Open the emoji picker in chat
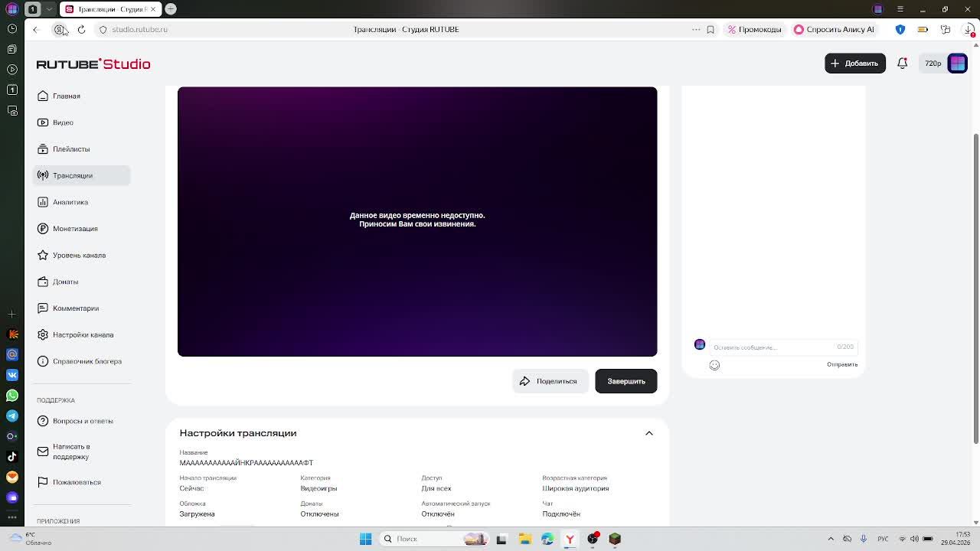980x551 pixels. pyautogui.click(x=714, y=365)
